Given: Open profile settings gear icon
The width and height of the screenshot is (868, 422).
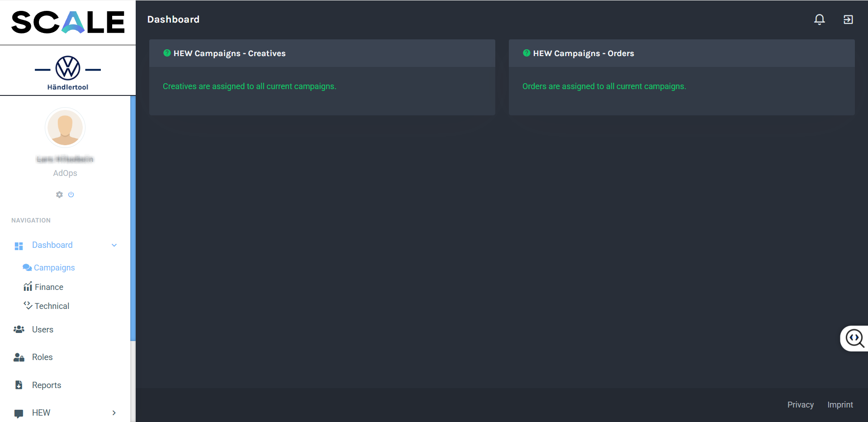Looking at the screenshot, I should pos(59,194).
